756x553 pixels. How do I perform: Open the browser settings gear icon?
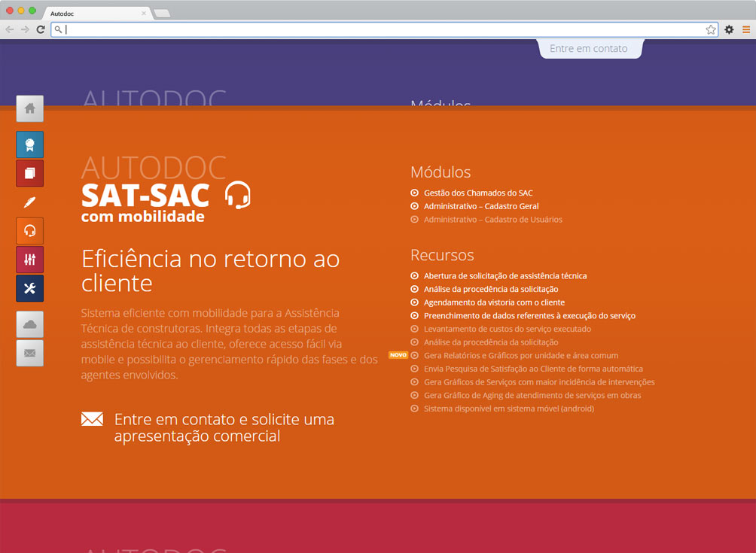pyautogui.click(x=729, y=29)
